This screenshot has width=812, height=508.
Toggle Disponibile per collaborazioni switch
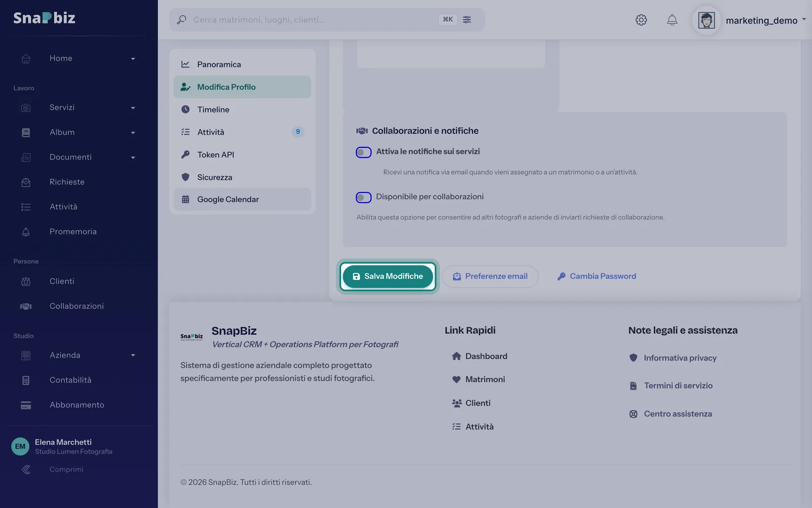pyautogui.click(x=363, y=197)
